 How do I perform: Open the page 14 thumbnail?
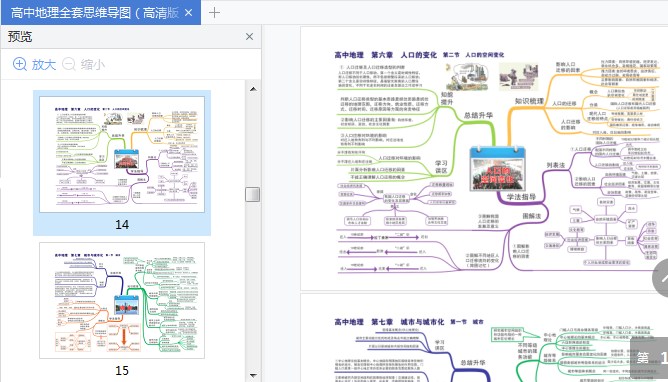pyautogui.click(x=122, y=154)
